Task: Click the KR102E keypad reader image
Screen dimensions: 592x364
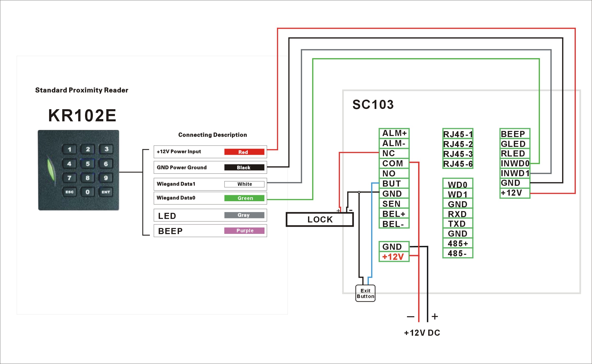Action: pos(78,170)
